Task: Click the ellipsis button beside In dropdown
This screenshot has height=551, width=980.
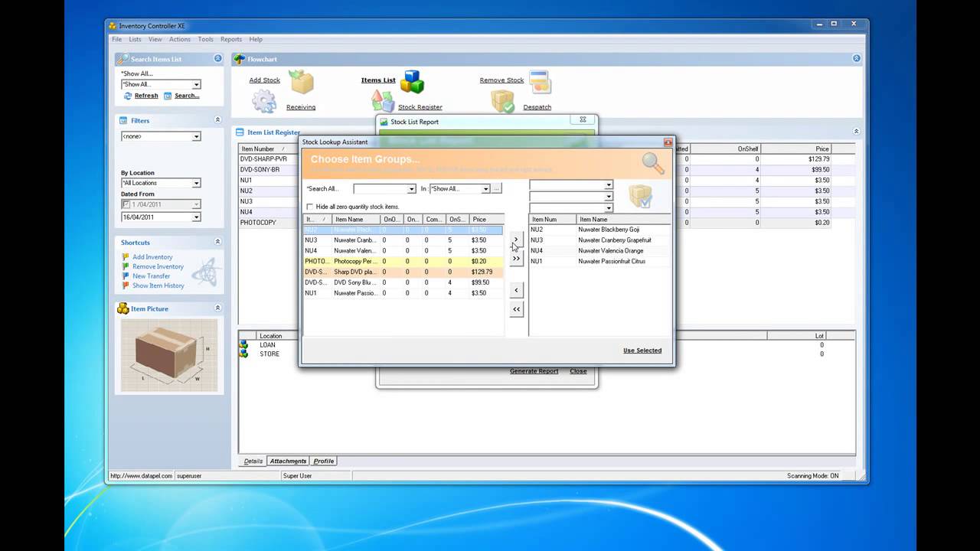Action: (x=497, y=189)
